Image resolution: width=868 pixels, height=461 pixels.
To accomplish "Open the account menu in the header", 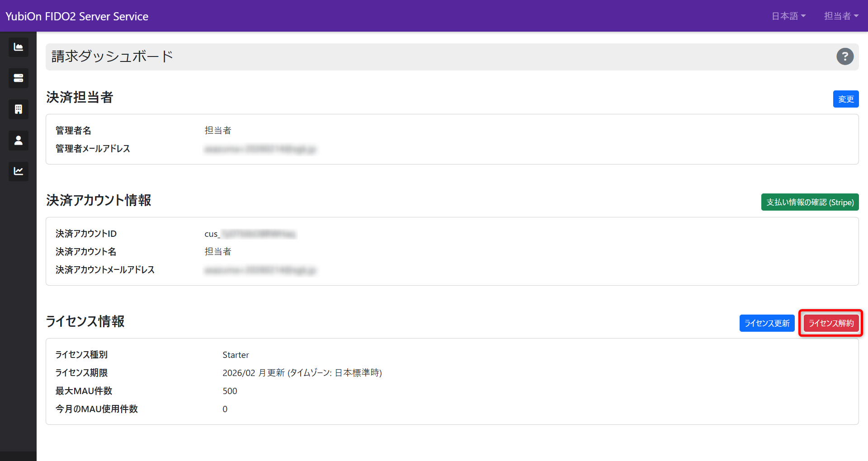I will point(841,16).
